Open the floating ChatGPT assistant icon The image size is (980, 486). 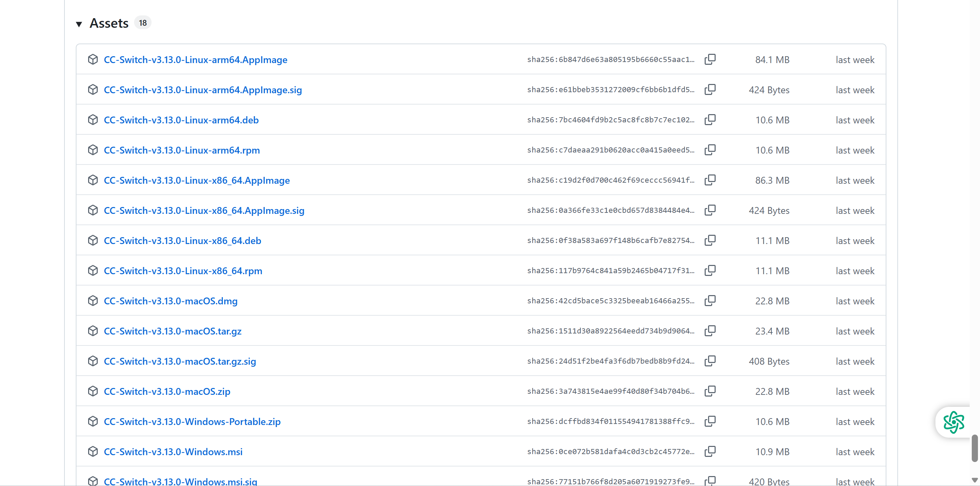(x=953, y=422)
